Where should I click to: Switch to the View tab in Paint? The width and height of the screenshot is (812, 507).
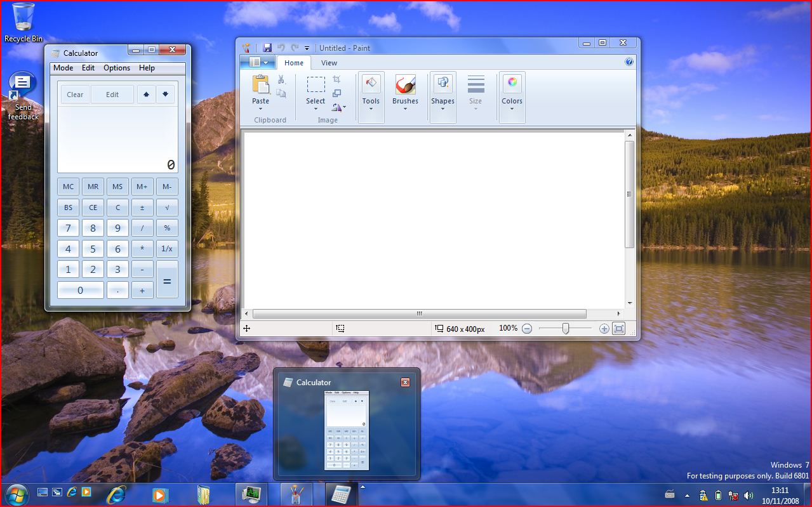coord(329,63)
